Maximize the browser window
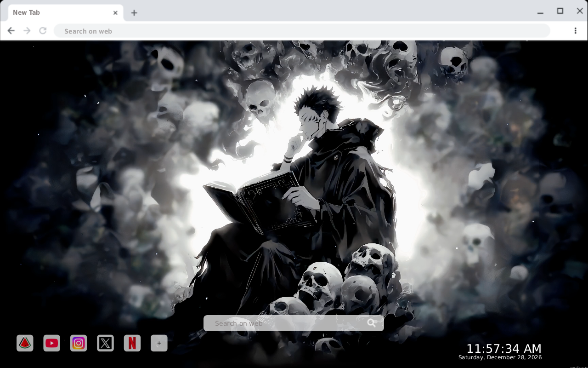Viewport: 588px width, 368px height. pyautogui.click(x=560, y=11)
